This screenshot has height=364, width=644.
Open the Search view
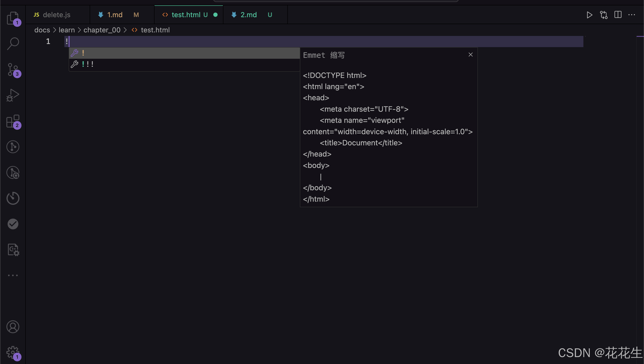click(13, 44)
